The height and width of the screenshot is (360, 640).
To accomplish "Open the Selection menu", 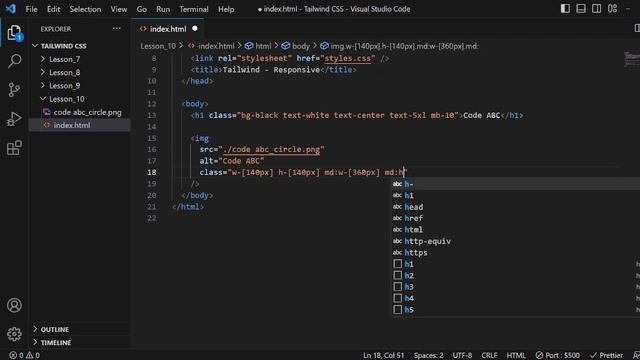I will click(x=85, y=9).
